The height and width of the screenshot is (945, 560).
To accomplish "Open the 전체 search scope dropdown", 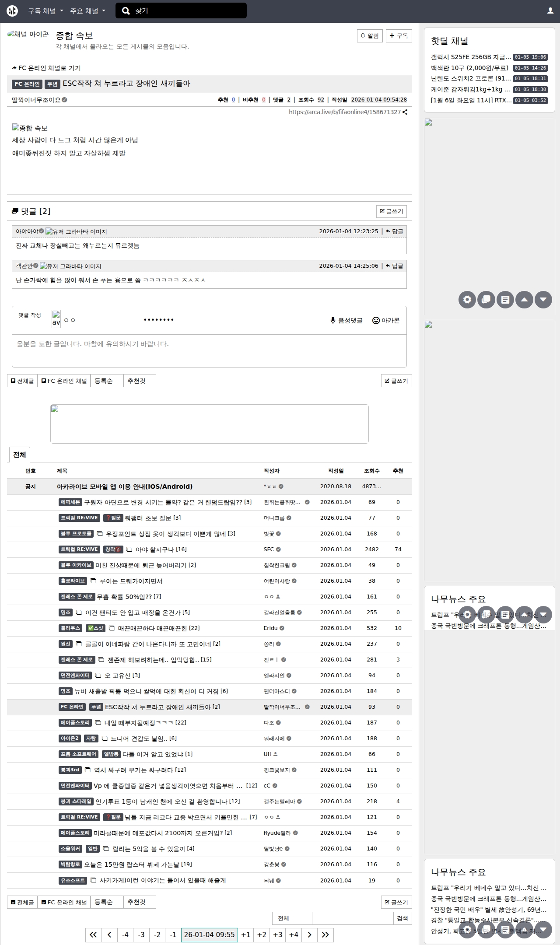I will tap(292, 918).
